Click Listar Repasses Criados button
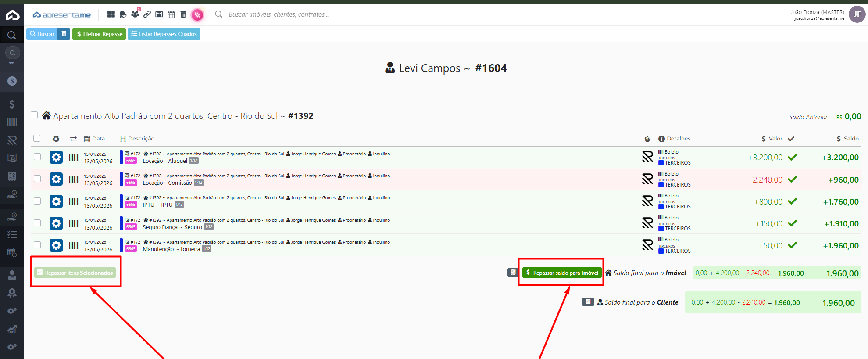 coord(164,34)
